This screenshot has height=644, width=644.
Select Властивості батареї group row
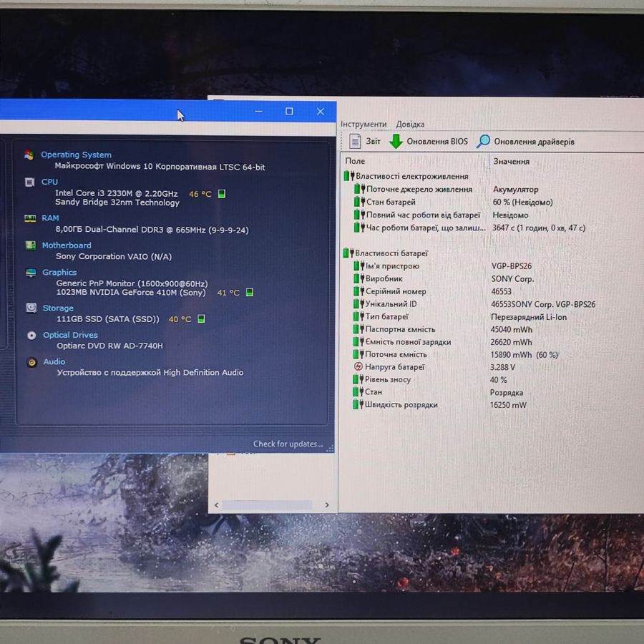[386, 253]
